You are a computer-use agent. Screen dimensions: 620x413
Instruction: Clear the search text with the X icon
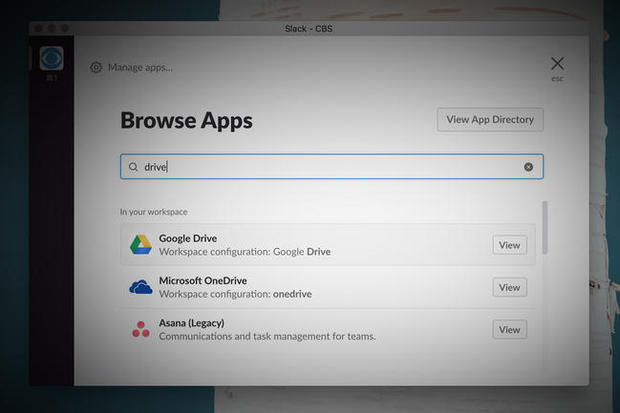click(529, 167)
